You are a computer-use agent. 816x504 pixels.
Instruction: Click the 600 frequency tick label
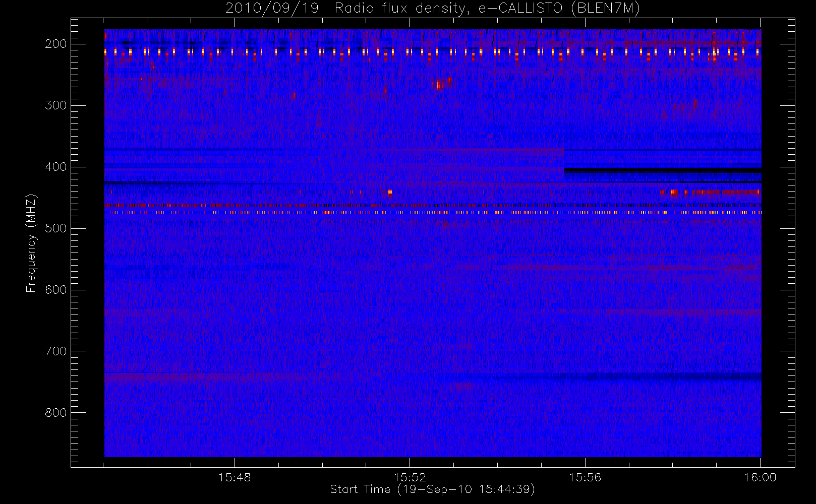pos(56,290)
